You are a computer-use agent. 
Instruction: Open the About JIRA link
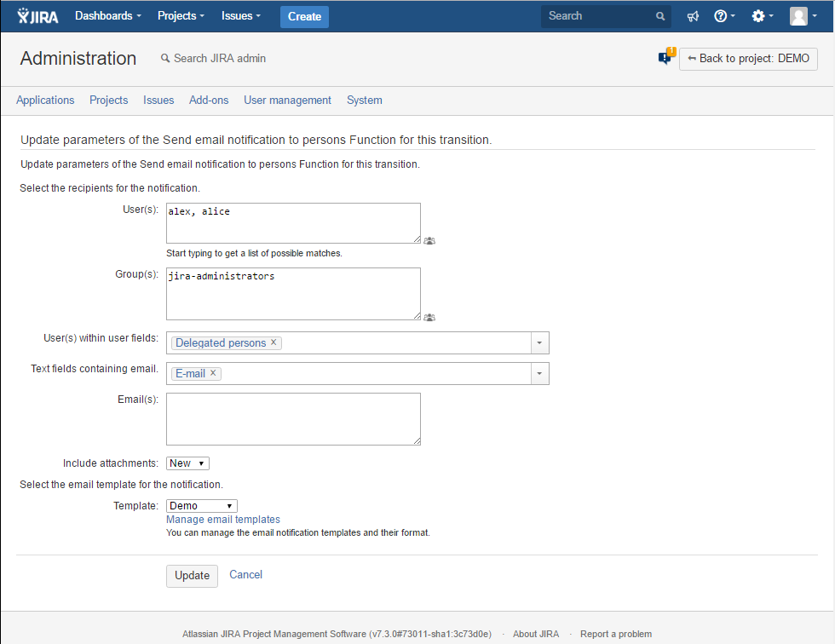coord(536,634)
